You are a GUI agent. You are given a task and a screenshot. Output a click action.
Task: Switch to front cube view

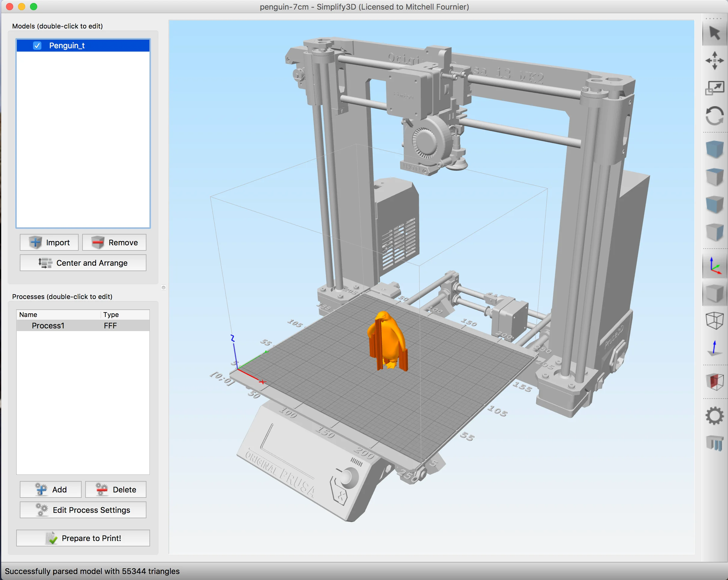(714, 204)
